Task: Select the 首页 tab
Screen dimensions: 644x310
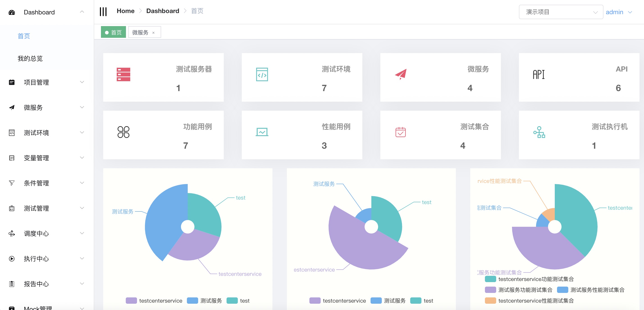Action: click(x=113, y=32)
